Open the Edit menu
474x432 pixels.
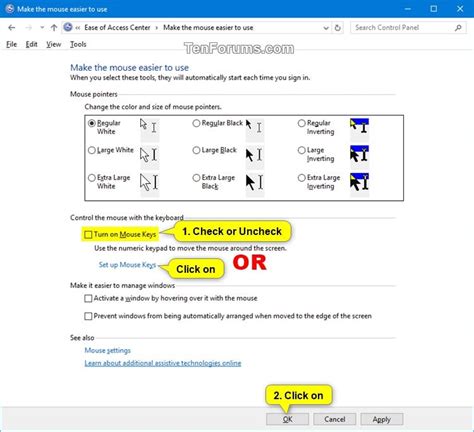[31, 44]
